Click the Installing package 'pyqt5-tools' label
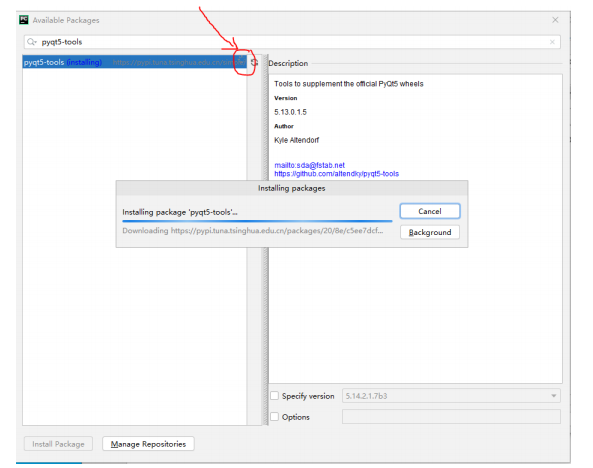 click(x=180, y=212)
